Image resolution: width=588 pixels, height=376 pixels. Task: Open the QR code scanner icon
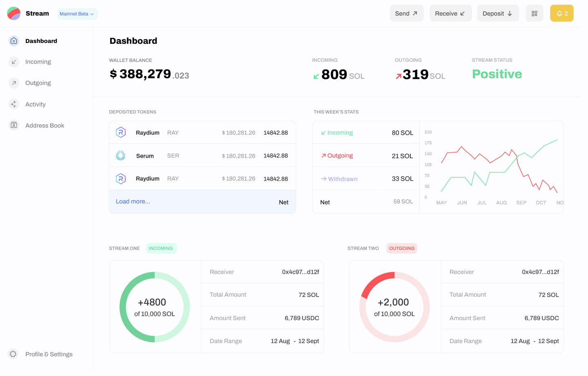pos(534,13)
